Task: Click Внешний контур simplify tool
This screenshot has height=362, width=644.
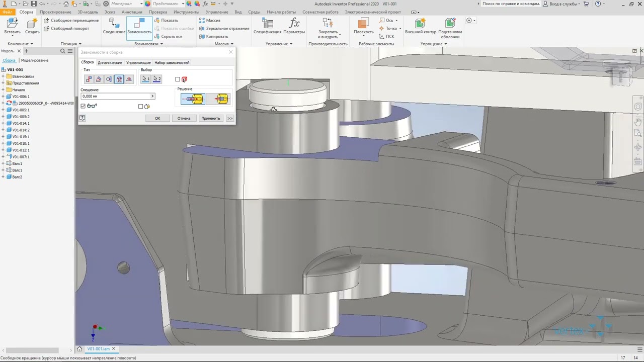Action: (421, 26)
